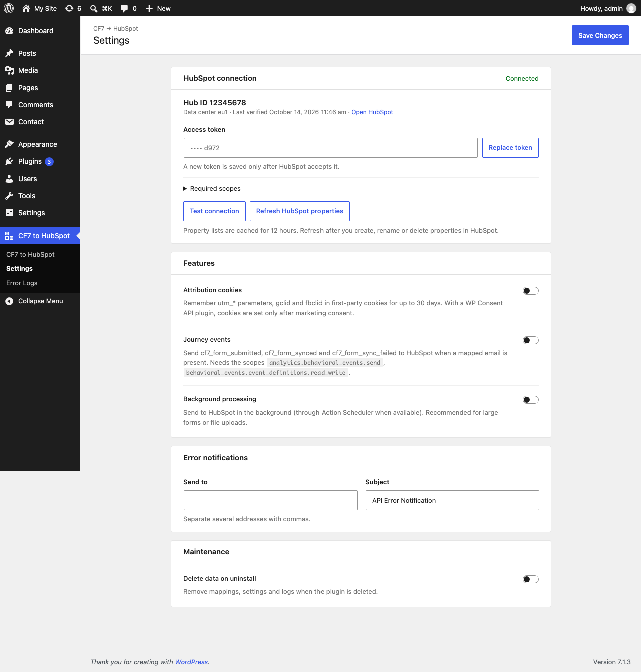Click the plus New content icon

(149, 8)
